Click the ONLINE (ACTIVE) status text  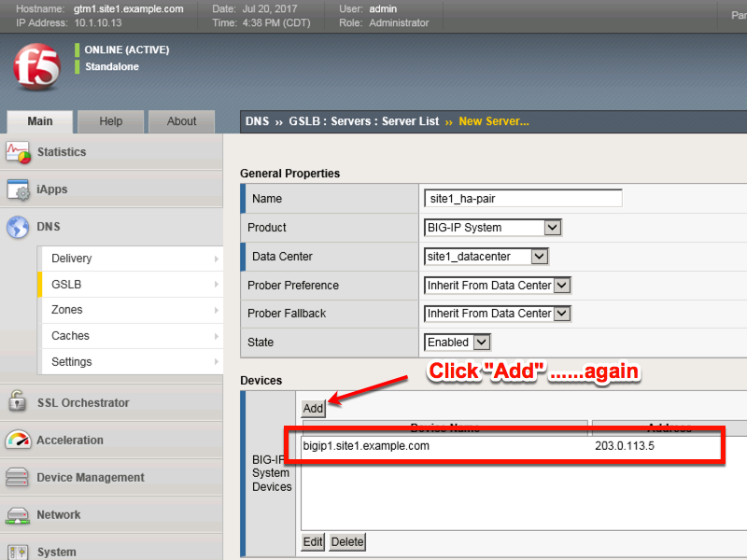(127, 49)
